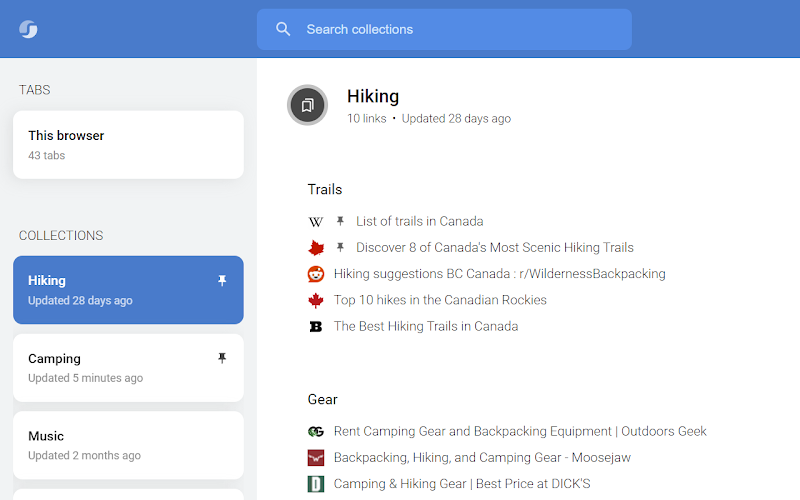The width and height of the screenshot is (800, 500).
Task: Open Backpacking Hiking Camping Gear Moosejaw link
Action: [x=482, y=458]
